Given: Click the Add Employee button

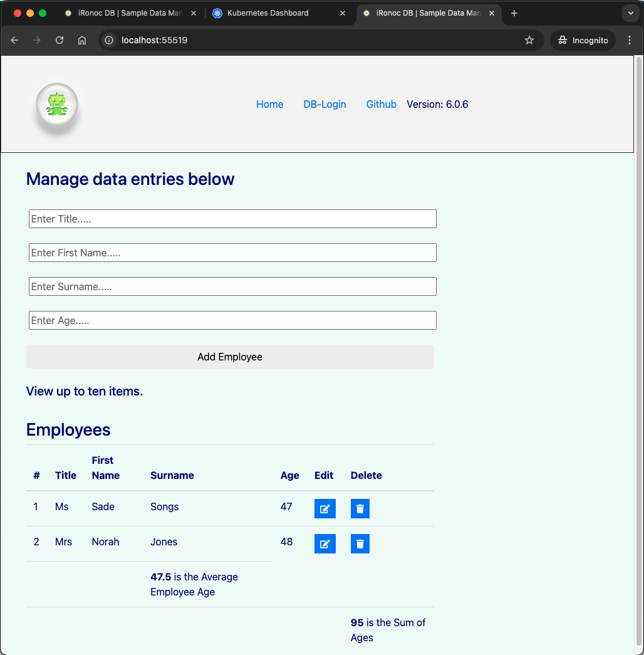Looking at the screenshot, I should (230, 357).
